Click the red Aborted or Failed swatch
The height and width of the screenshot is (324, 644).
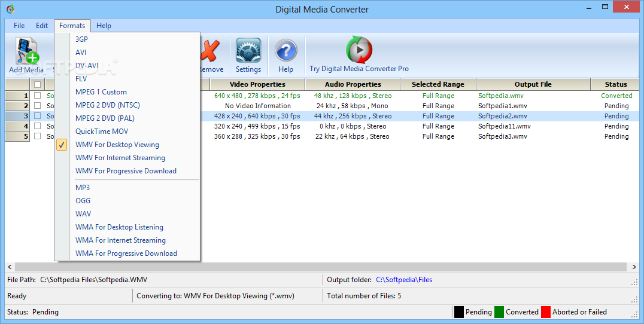coord(546,312)
